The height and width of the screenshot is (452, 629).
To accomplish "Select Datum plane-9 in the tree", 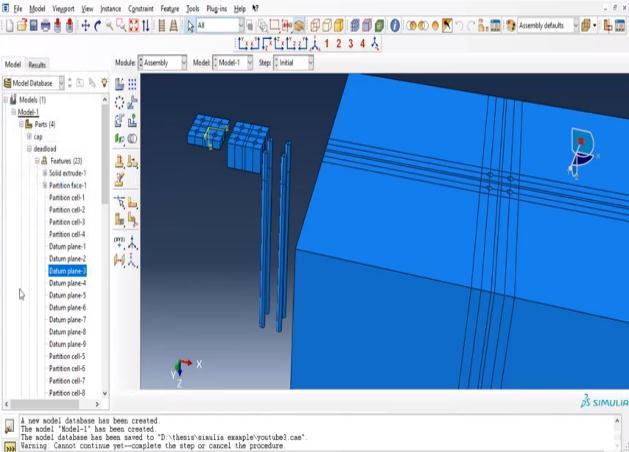I will (x=67, y=344).
